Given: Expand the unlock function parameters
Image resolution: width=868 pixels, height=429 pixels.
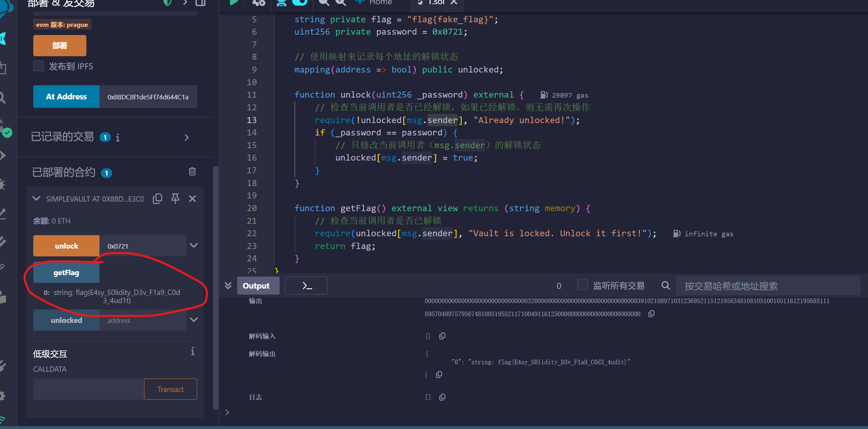Looking at the screenshot, I should click(x=194, y=245).
